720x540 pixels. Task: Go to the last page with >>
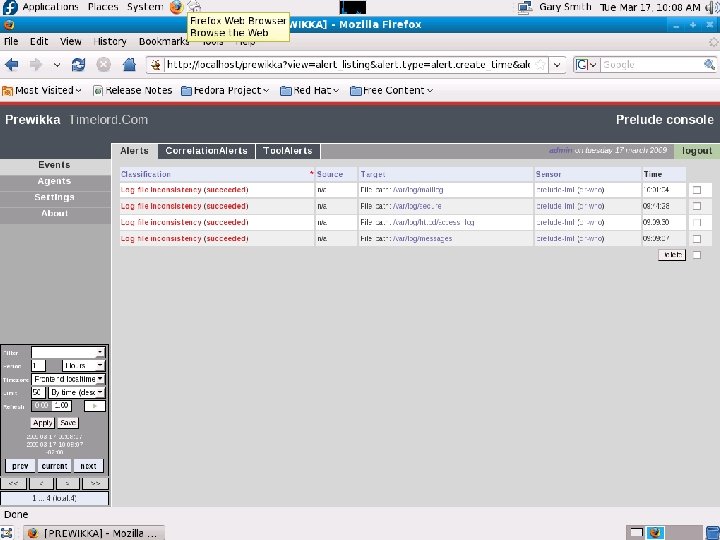pos(95,484)
